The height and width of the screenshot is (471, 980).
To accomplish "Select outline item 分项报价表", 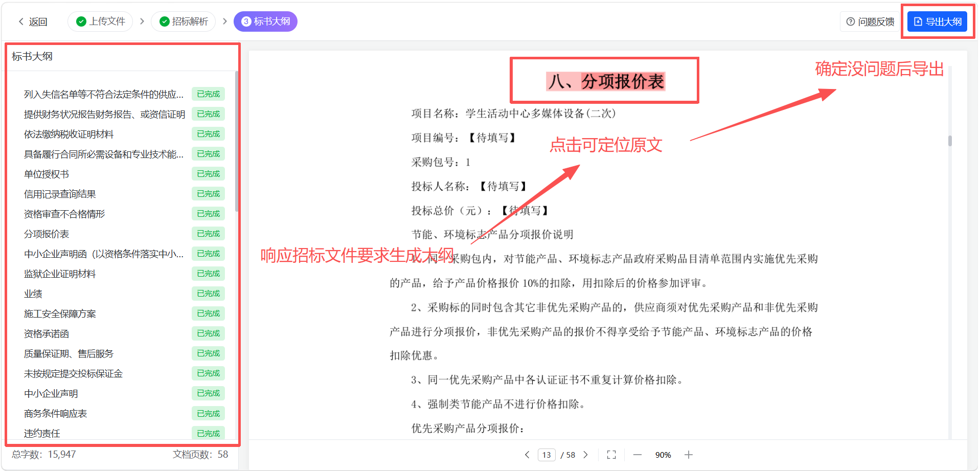I will (x=47, y=234).
